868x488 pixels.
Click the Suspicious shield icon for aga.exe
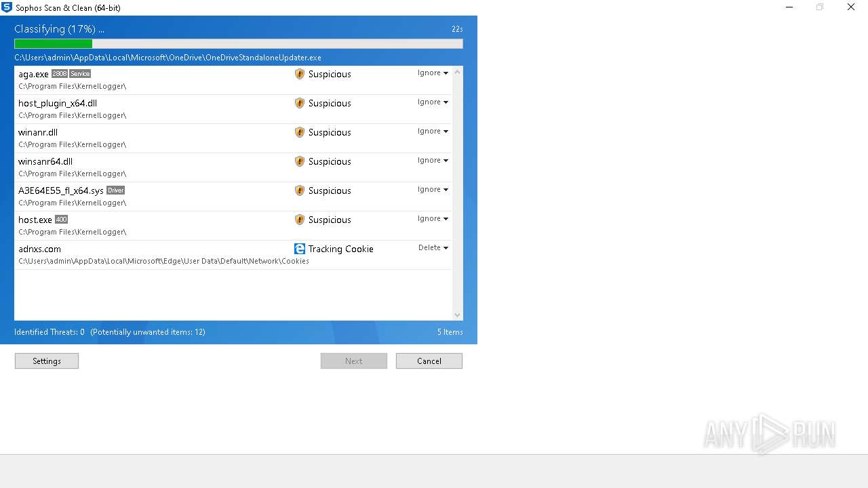pyautogui.click(x=300, y=74)
